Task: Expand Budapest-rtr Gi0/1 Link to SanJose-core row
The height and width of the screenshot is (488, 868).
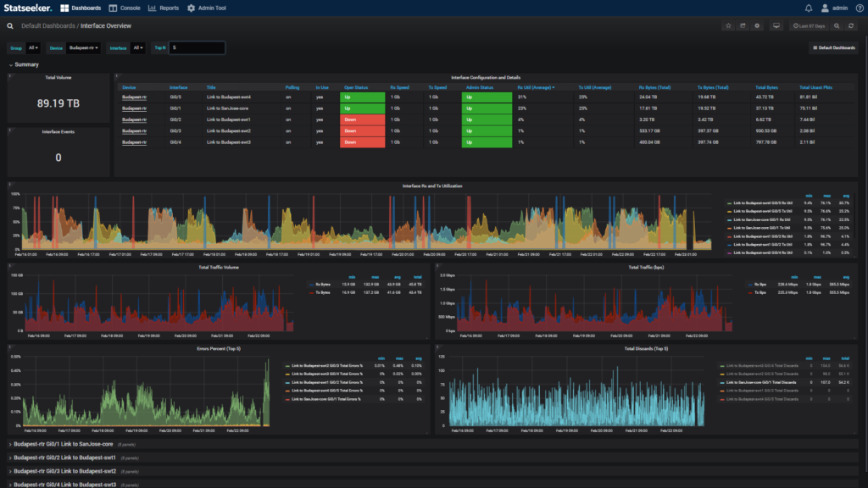Action: 63,444
